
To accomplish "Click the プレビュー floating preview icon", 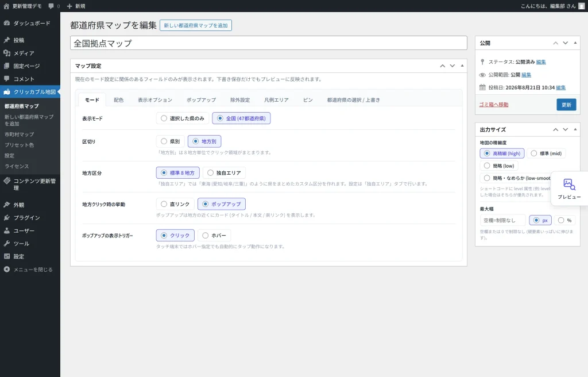I will click(x=569, y=184).
